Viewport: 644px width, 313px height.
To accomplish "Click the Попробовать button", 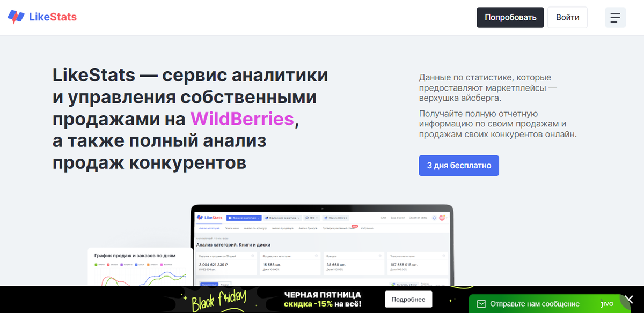I will [x=510, y=17].
